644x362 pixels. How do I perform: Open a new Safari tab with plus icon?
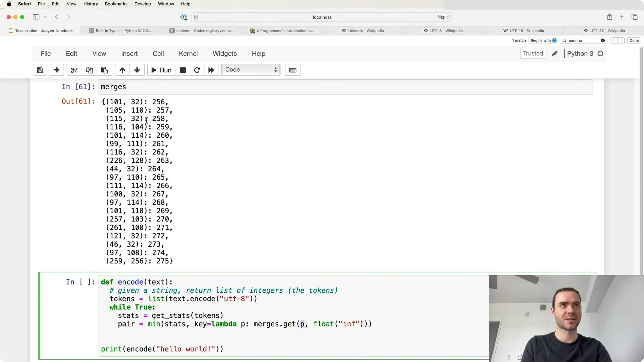coord(622,17)
